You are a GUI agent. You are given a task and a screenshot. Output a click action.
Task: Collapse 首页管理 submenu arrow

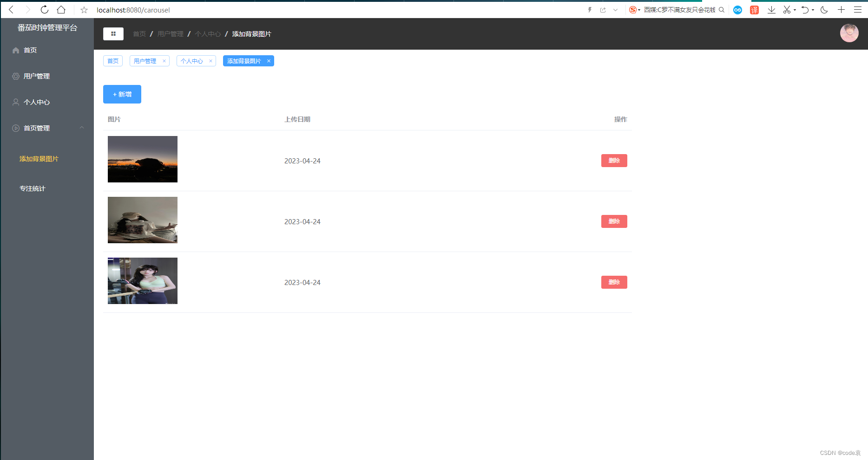(x=82, y=128)
